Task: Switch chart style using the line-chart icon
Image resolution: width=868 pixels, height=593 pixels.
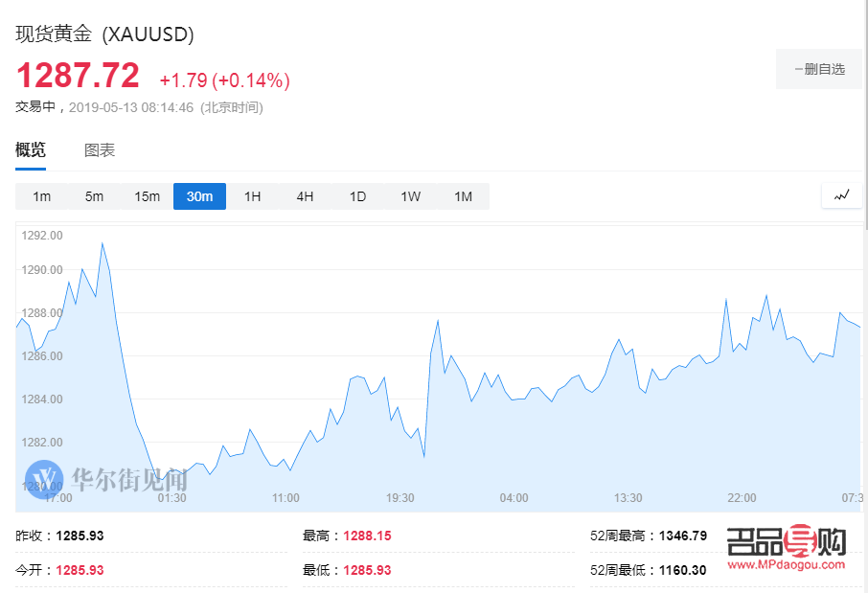Action: [841, 195]
